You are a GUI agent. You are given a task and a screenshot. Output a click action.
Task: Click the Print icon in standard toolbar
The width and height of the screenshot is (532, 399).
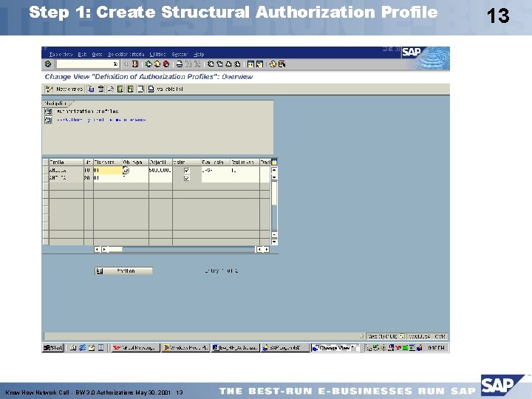[180, 64]
